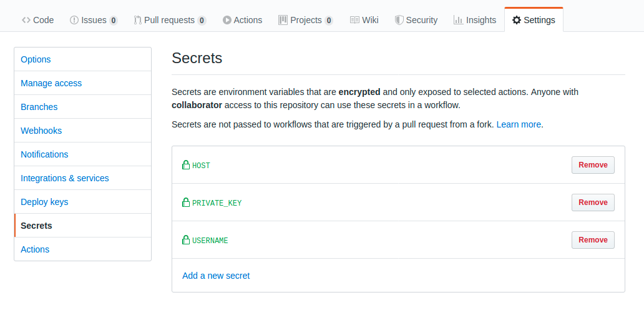Click the Issues count badge

click(114, 20)
